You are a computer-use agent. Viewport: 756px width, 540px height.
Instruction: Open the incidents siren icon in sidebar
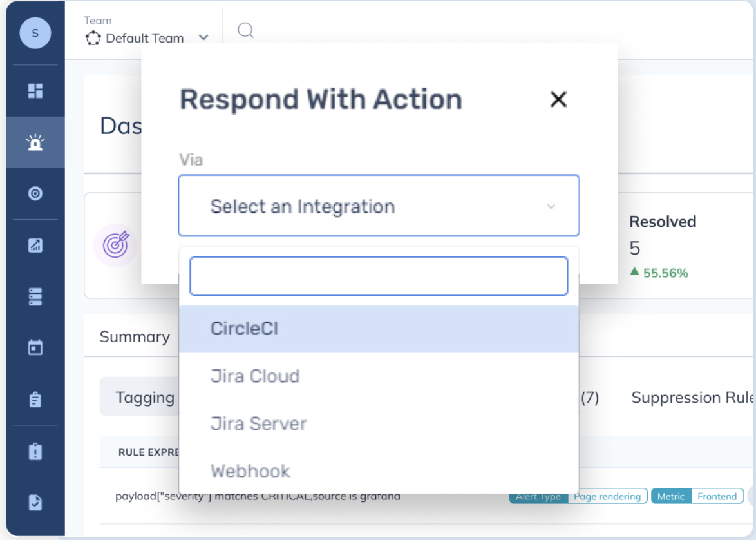35,142
